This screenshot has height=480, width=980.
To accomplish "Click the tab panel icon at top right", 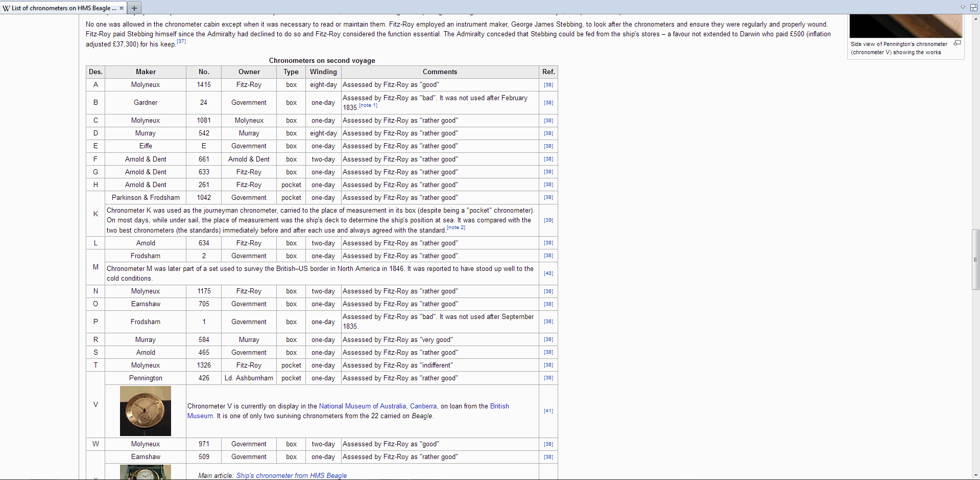I will pos(973,7).
